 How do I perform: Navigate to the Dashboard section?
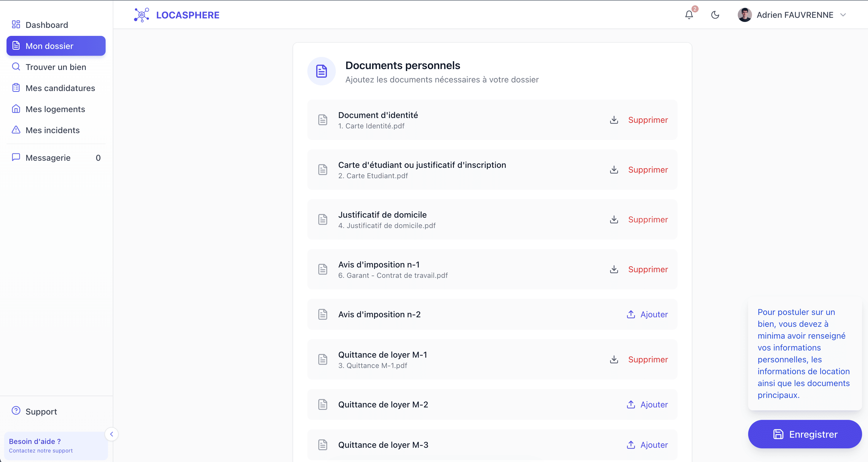click(x=47, y=25)
